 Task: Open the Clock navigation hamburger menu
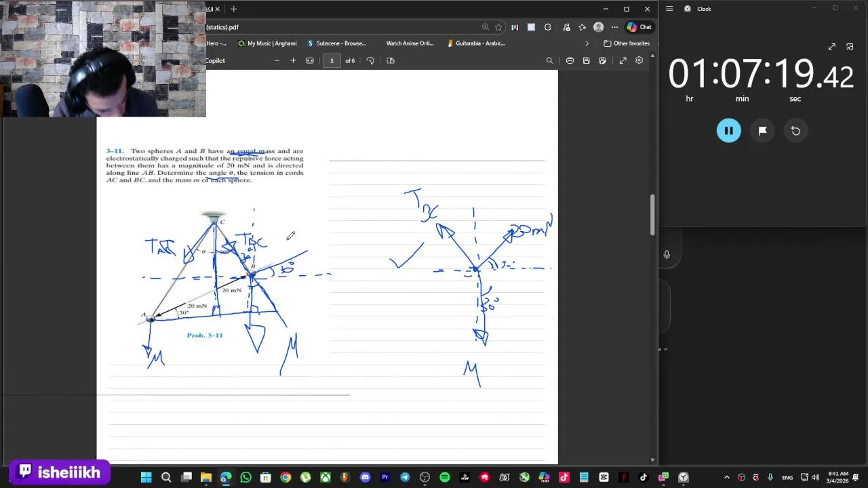coord(669,9)
